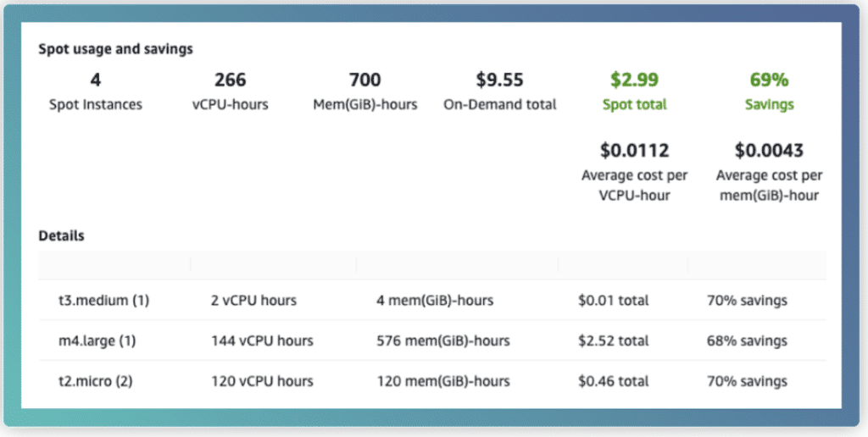This screenshot has height=437, width=868.
Task: Select the $2.52 total cell
Action: point(613,341)
